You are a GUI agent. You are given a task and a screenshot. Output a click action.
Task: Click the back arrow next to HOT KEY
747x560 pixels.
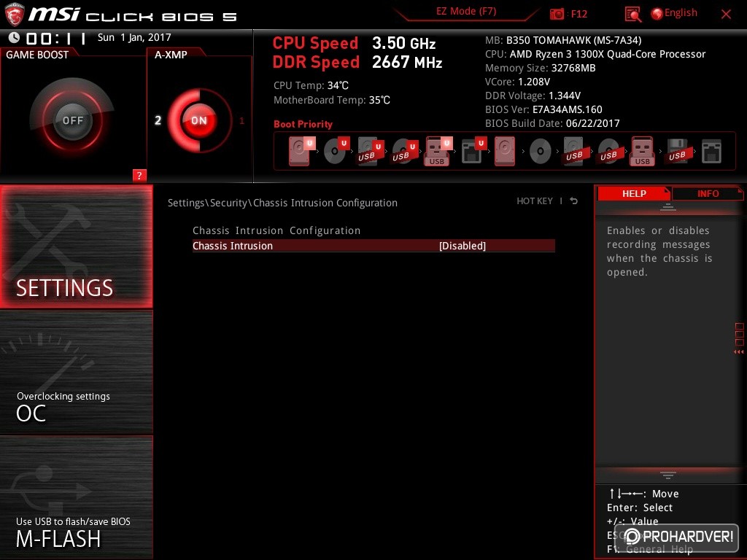[x=574, y=201]
